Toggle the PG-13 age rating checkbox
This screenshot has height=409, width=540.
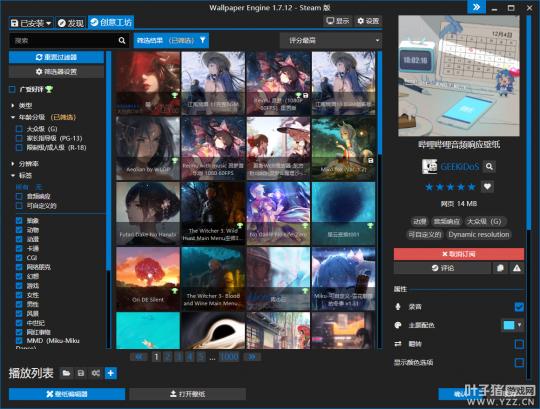click(19, 138)
